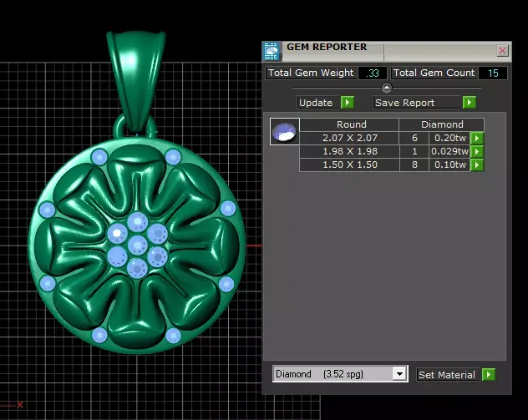Click the Total Gem Count value 15

(x=493, y=73)
